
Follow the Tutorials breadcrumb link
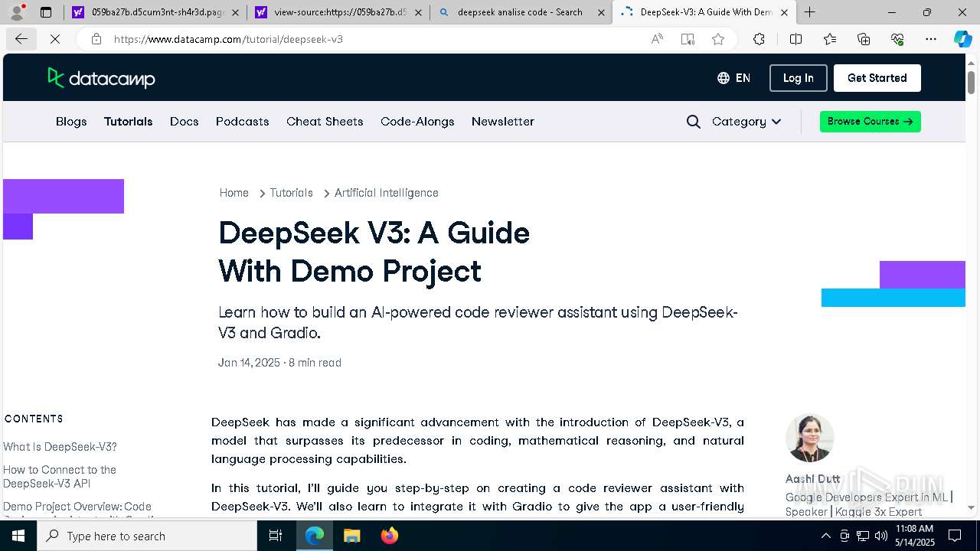[291, 193]
